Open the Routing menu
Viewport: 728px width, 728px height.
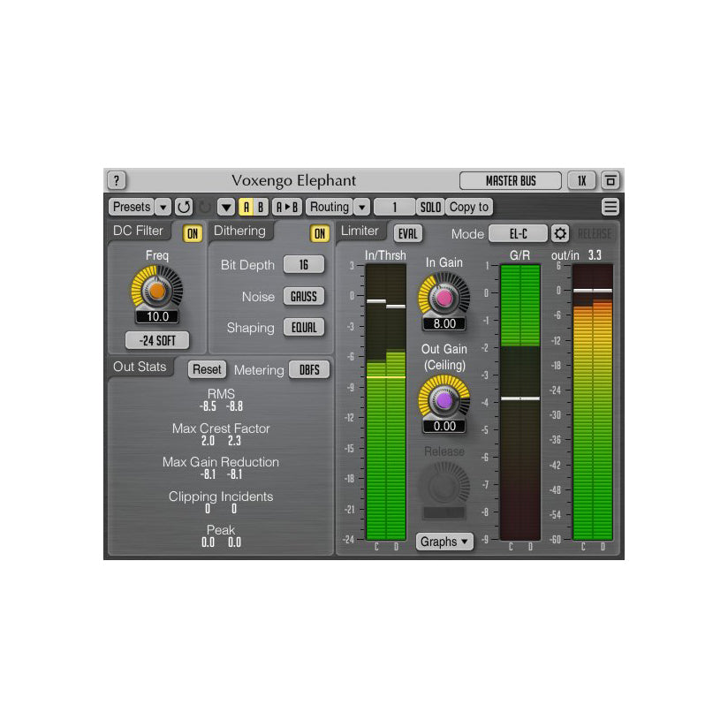[330, 207]
